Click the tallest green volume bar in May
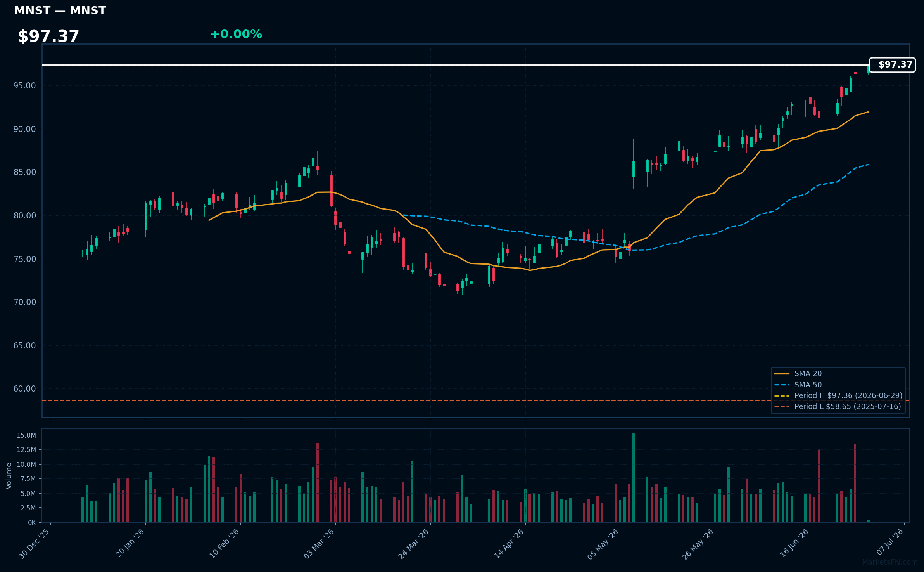Screen dimensions: 924x572 pos(634,478)
